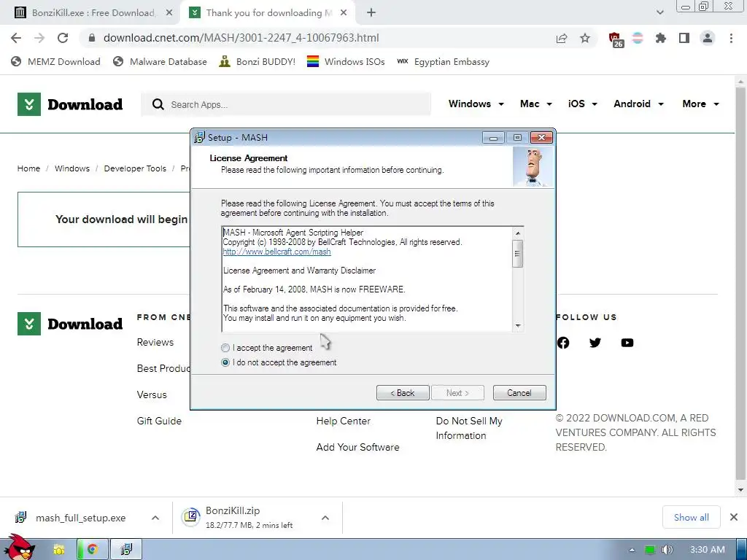The height and width of the screenshot is (560, 747).
Task: Open the Malware Database bookmark
Action: [x=160, y=62]
